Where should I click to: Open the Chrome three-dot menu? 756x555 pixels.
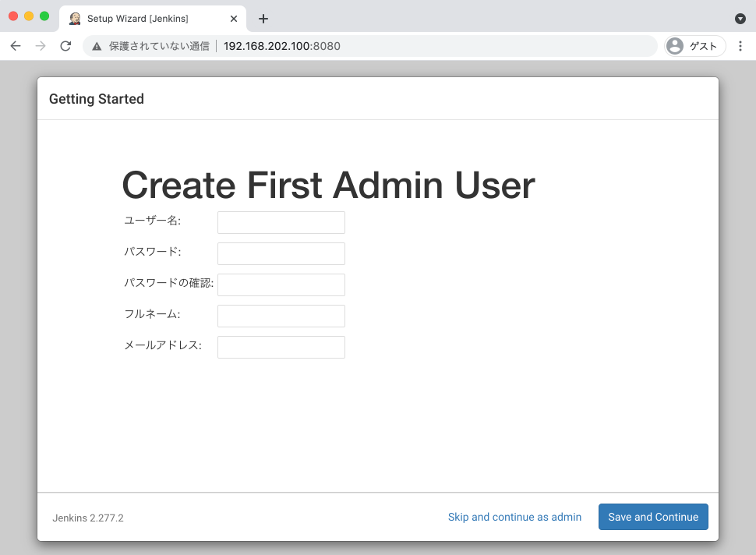coord(740,46)
